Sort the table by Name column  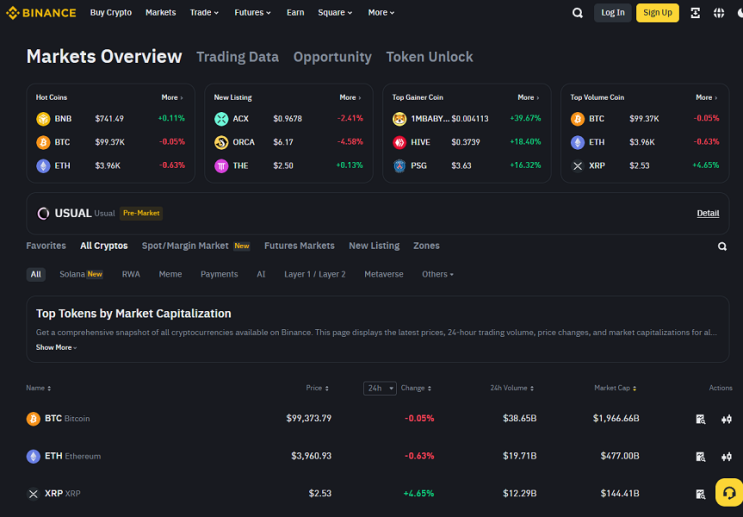pos(38,388)
